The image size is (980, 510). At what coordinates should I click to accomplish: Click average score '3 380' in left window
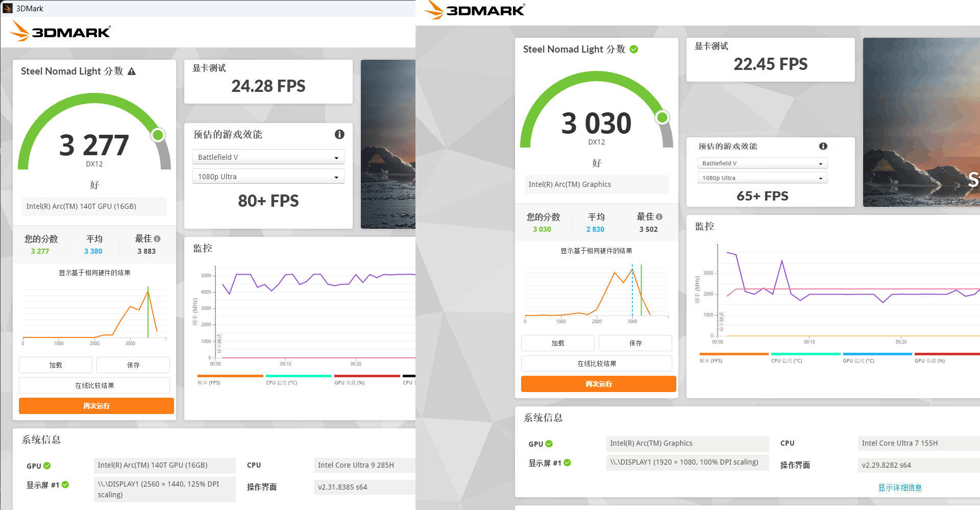click(x=93, y=251)
